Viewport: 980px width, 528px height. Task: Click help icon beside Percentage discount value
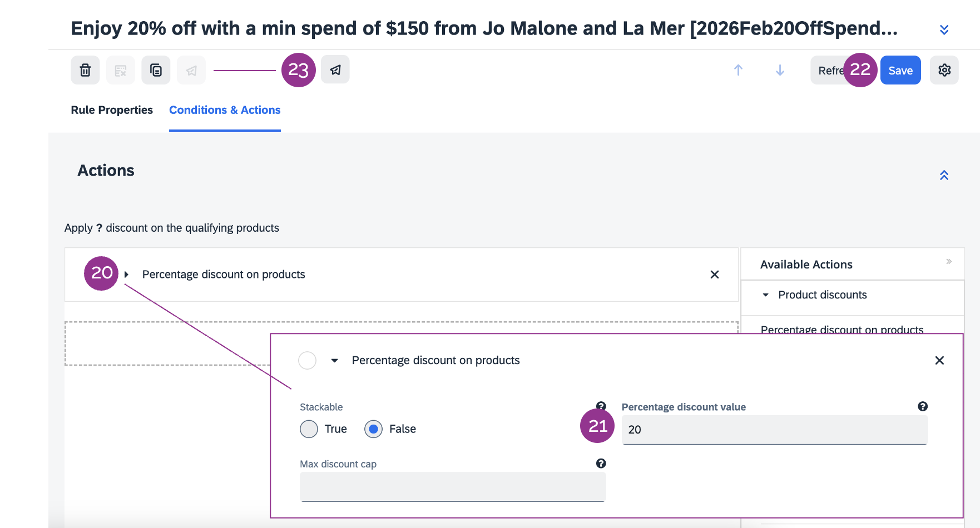pyautogui.click(x=922, y=406)
